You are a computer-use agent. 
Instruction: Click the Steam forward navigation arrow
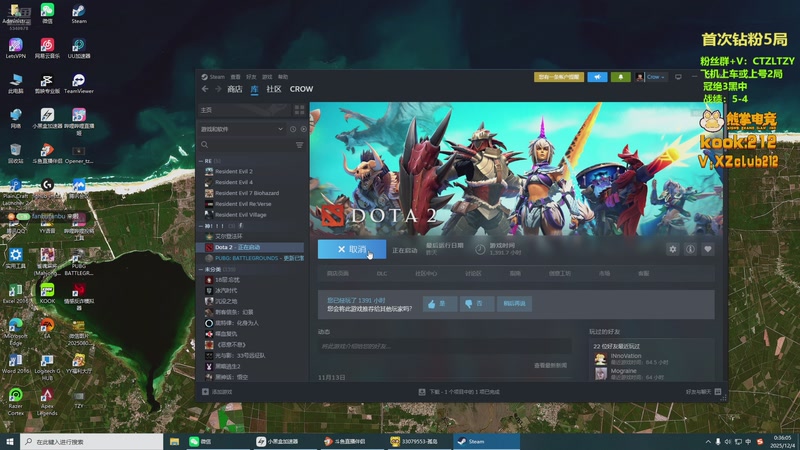click(x=218, y=89)
